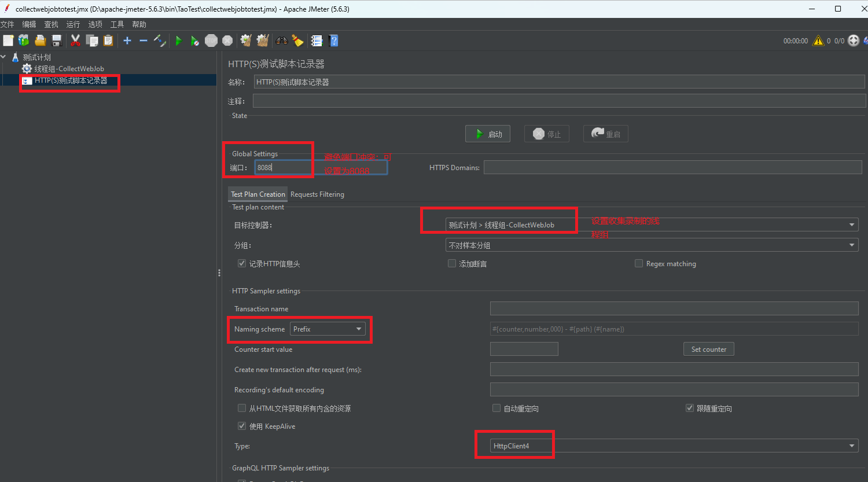
Task: Create a new test plan via toolbar
Action: 8,41
